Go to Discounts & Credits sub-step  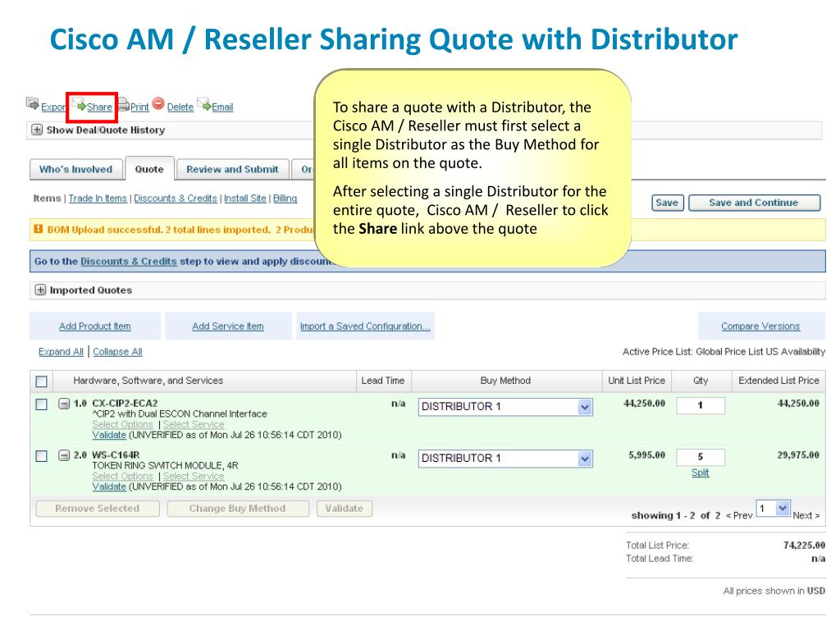click(x=176, y=199)
